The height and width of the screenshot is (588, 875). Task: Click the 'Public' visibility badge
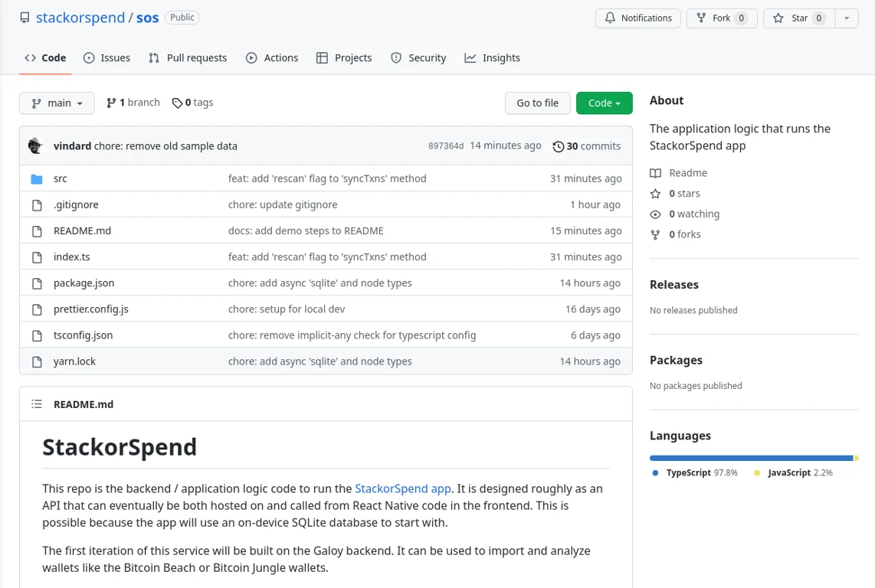(182, 18)
